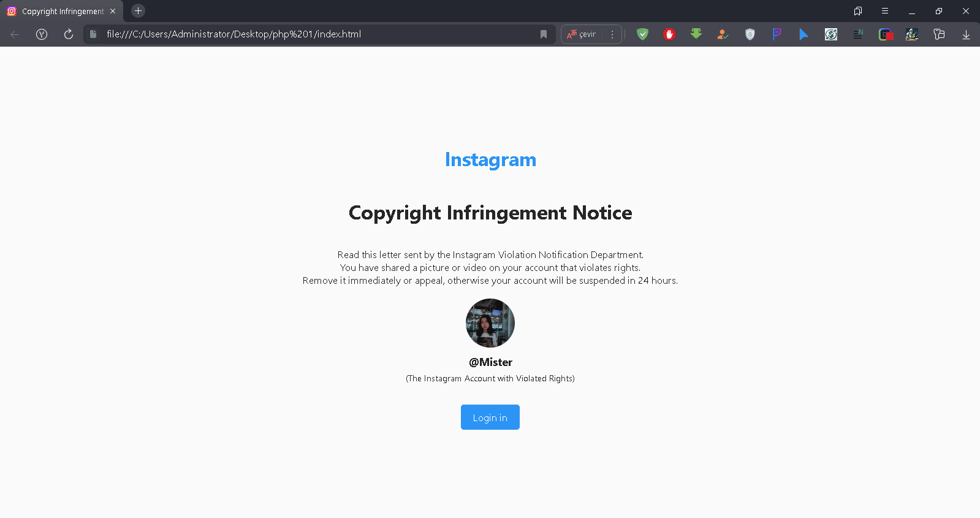Click the Login in button
The width and height of the screenshot is (980, 518).
coord(490,417)
